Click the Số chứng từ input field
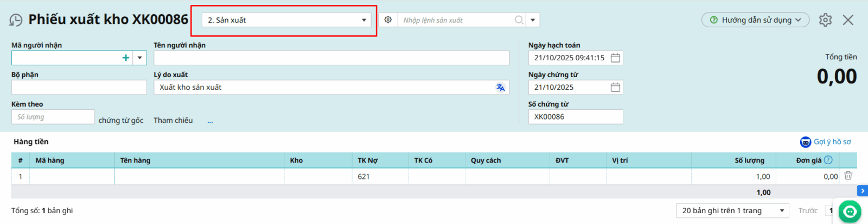Screen dimensions: 868x224 575,117
